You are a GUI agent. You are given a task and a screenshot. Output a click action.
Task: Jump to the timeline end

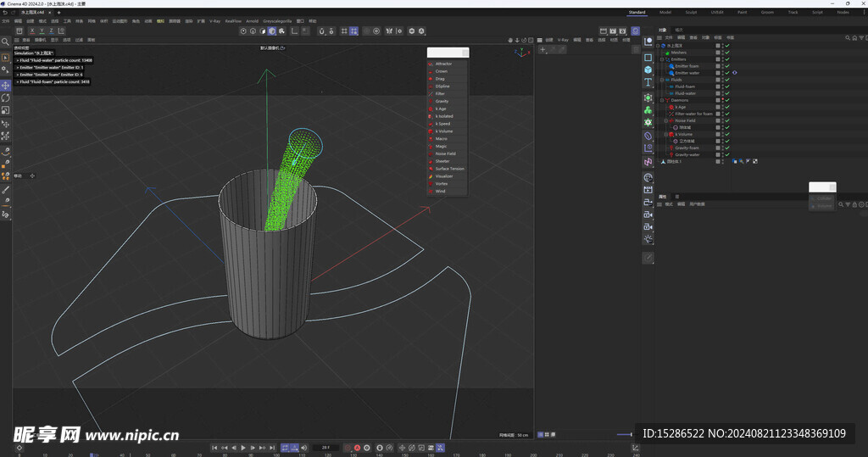click(272, 448)
